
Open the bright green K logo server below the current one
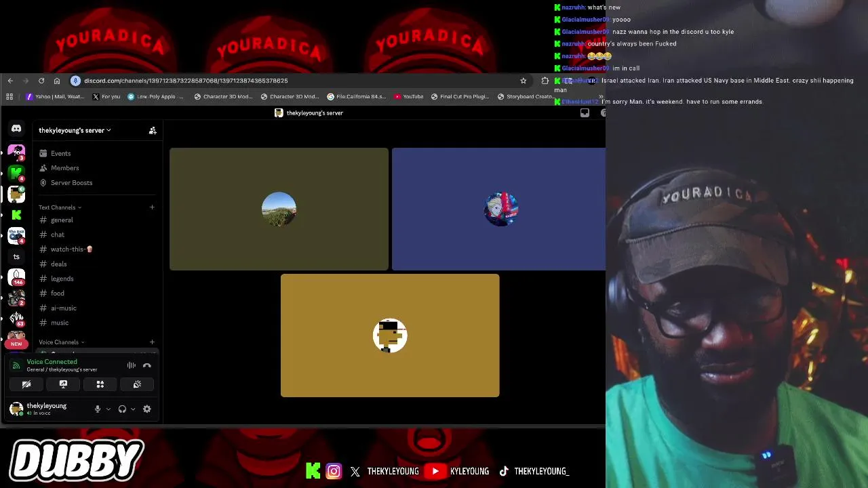(16, 215)
